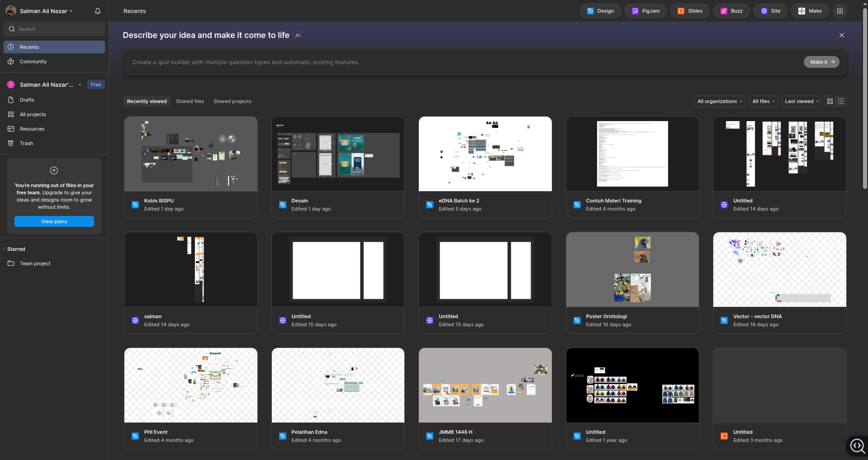
Task: Open the Last viewed sort dropdown
Action: (801, 101)
